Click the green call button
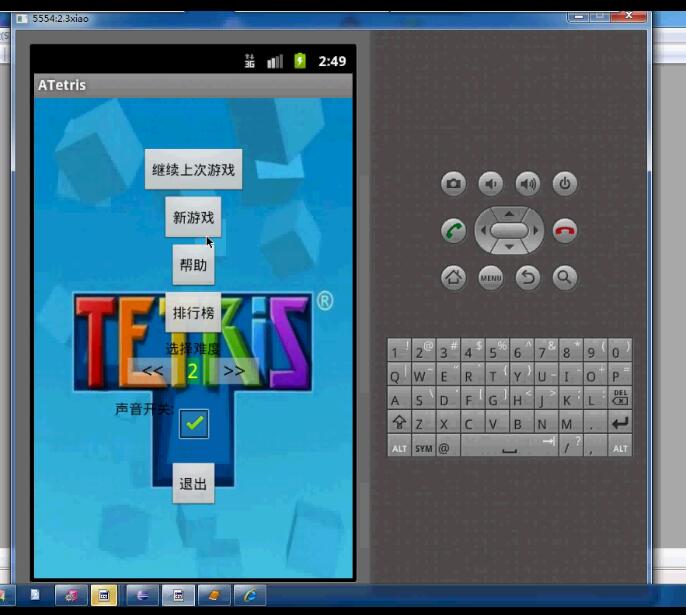 click(x=453, y=231)
